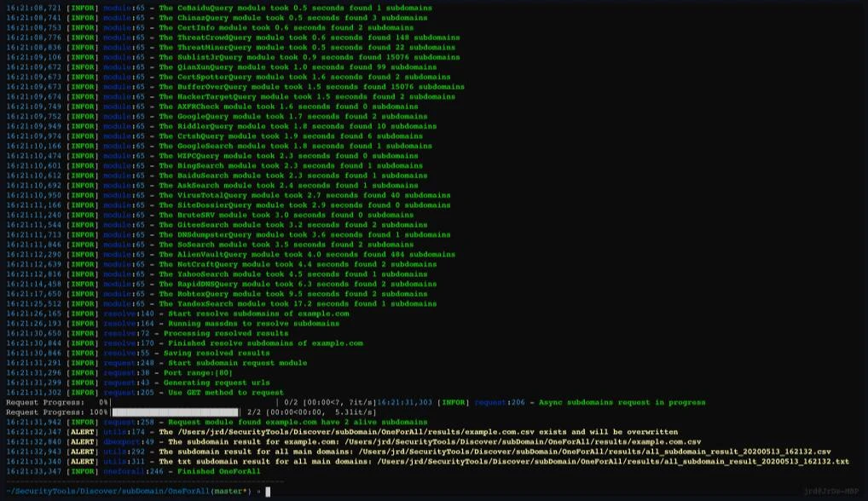
Task: Click the filled Request Progress 100% bar
Action: point(176,412)
